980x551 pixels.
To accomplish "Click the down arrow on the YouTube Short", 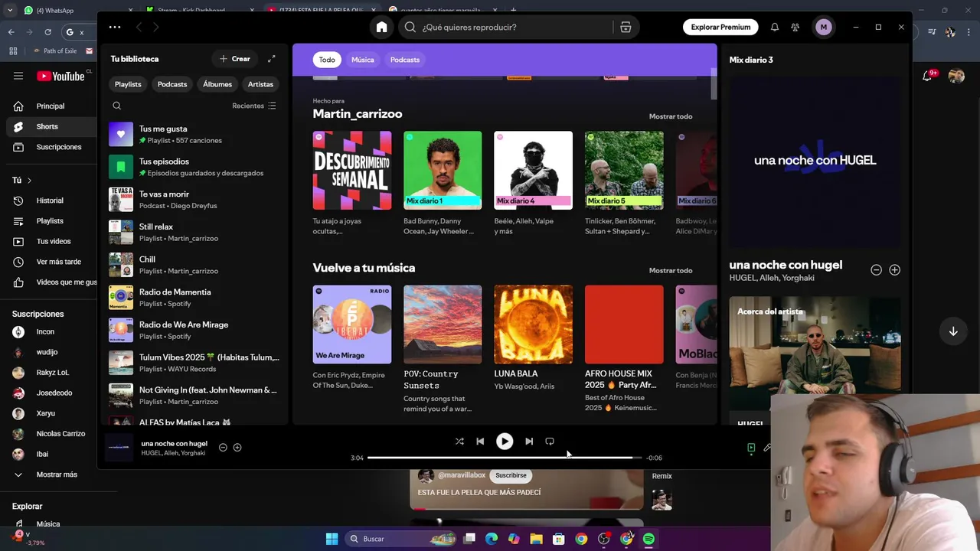I will coord(953,331).
